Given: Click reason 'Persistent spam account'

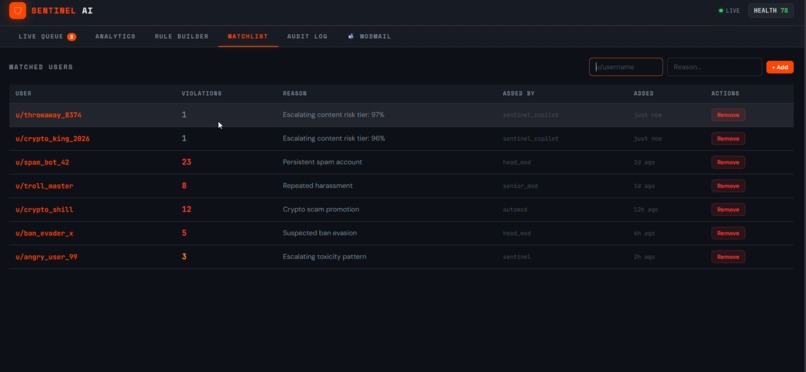Looking at the screenshot, I should point(322,162).
